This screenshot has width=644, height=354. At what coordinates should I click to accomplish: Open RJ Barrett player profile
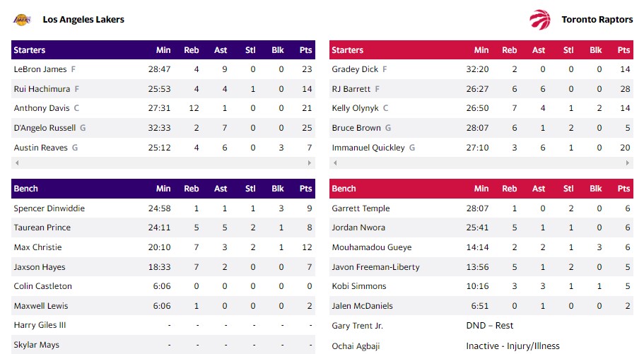pos(351,89)
